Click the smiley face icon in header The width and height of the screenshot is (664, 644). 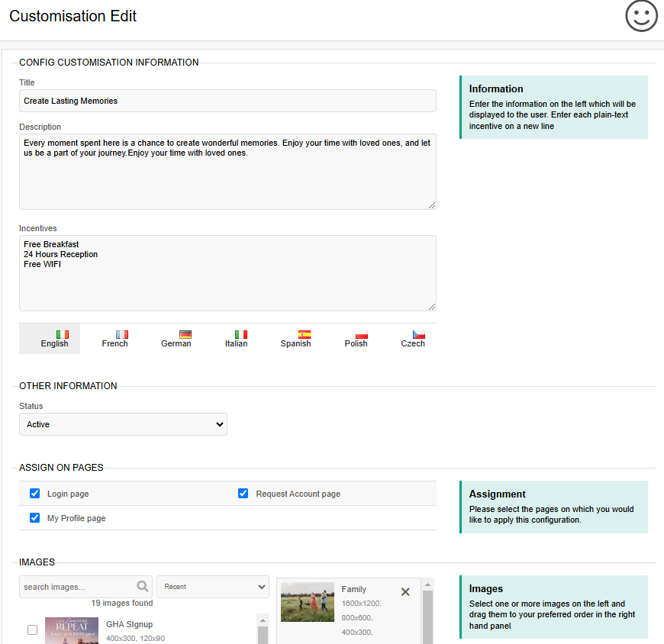(641, 16)
